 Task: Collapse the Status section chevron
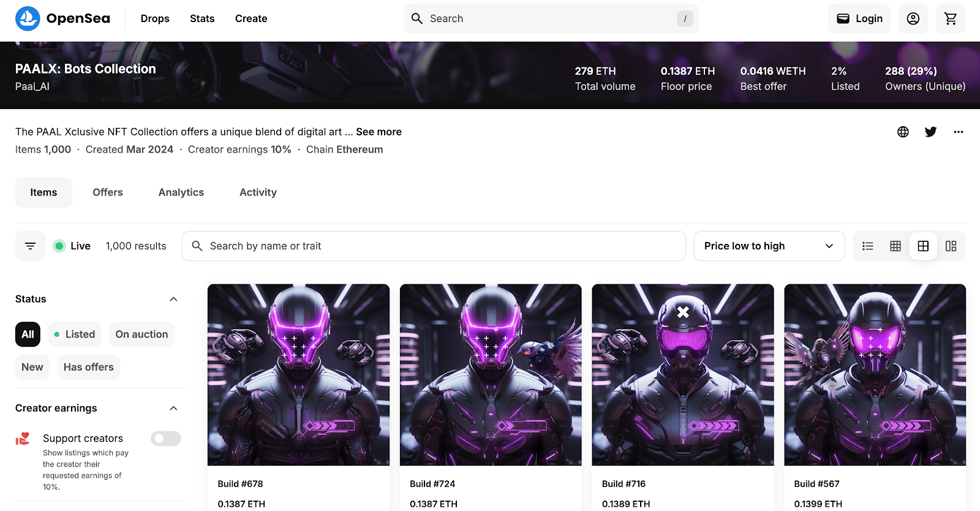[173, 299]
